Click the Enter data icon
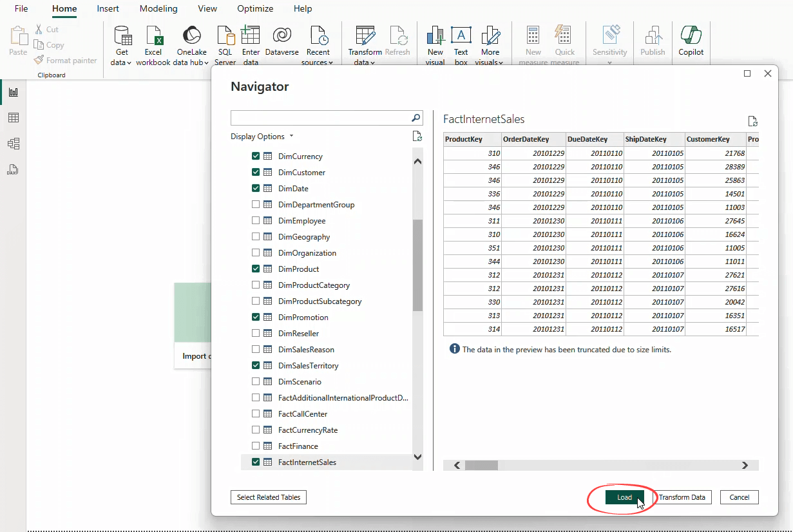The width and height of the screenshot is (793, 532). tap(251, 39)
